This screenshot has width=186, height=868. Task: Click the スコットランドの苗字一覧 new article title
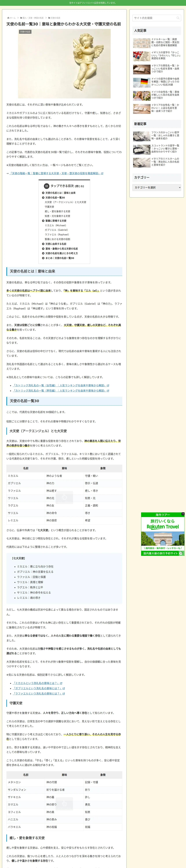165,149
